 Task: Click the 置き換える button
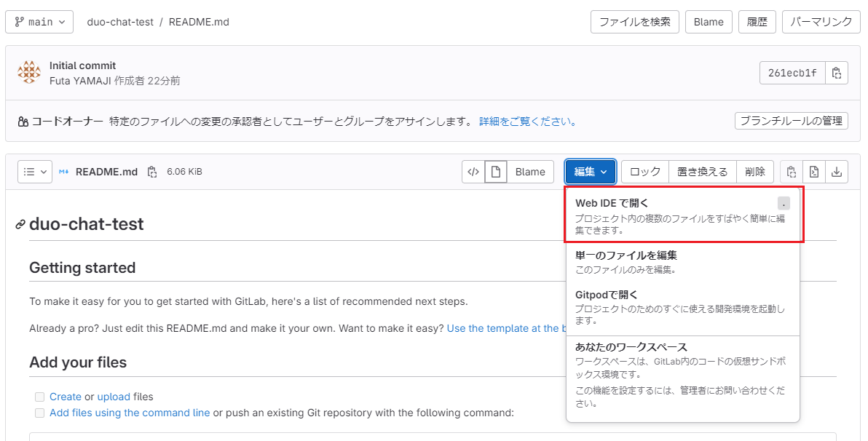click(x=703, y=172)
